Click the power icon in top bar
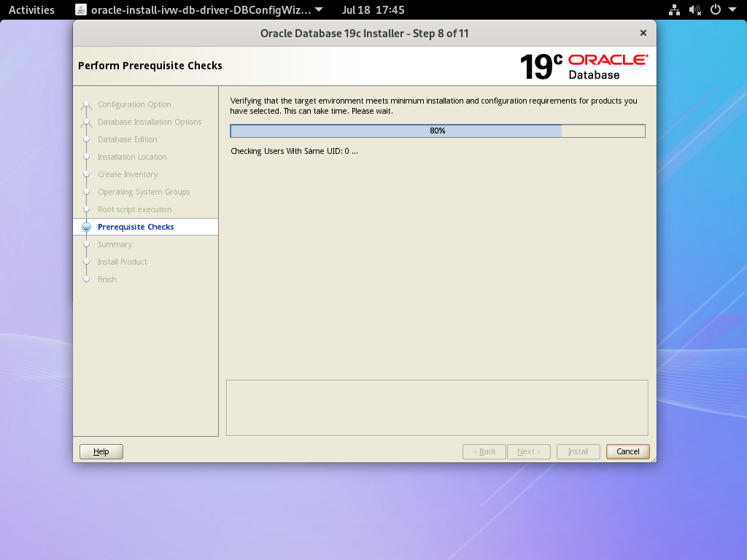This screenshot has height=560, width=747. point(716,9)
